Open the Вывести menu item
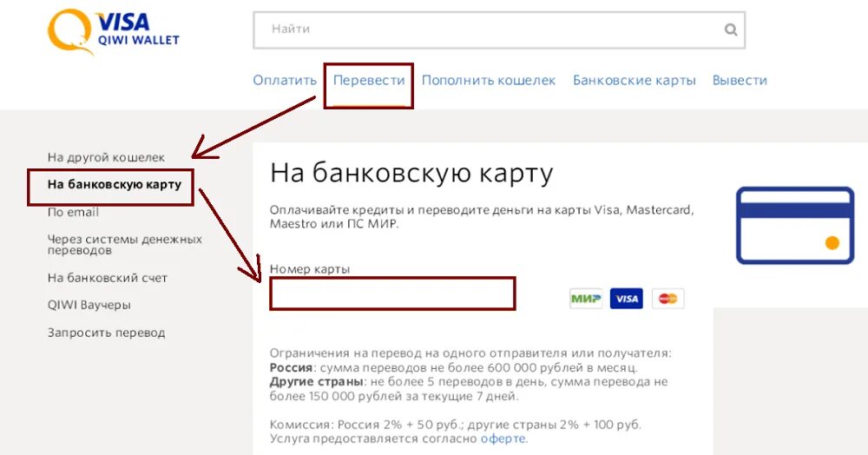Screen dimensions: 868x455 (740, 81)
